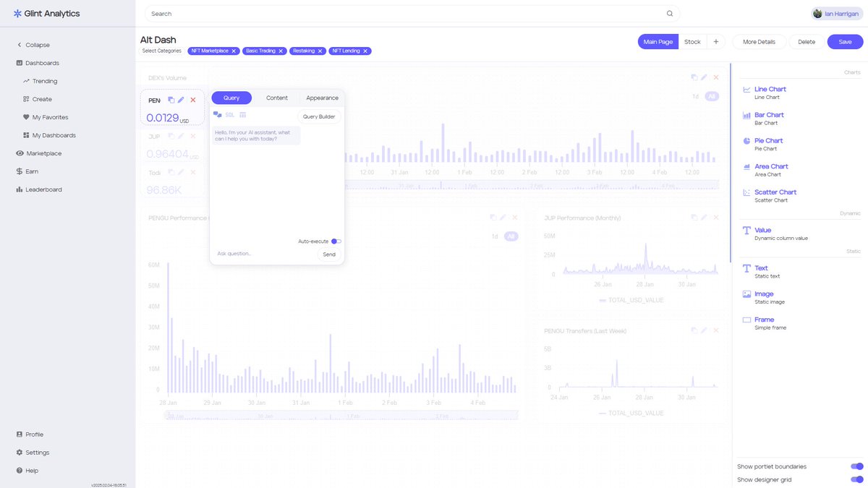Switch to SQL query mode
This screenshot has height=488, width=868.
[x=230, y=115]
